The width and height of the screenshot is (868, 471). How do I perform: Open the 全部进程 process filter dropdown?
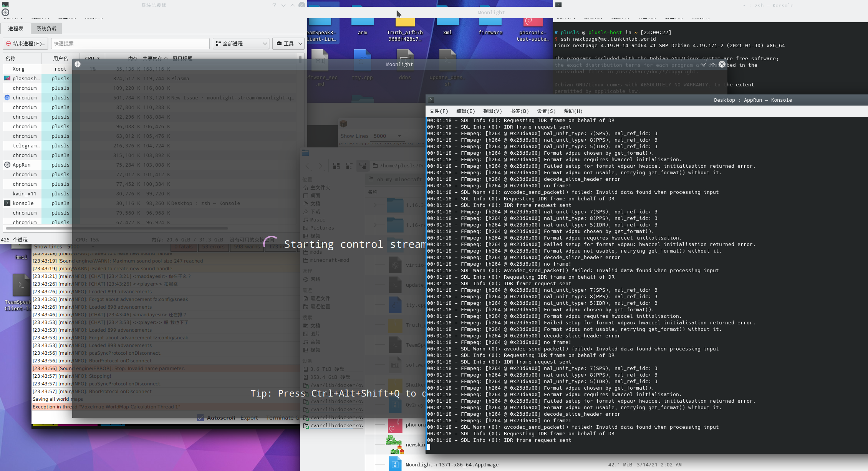coord(241,43)
